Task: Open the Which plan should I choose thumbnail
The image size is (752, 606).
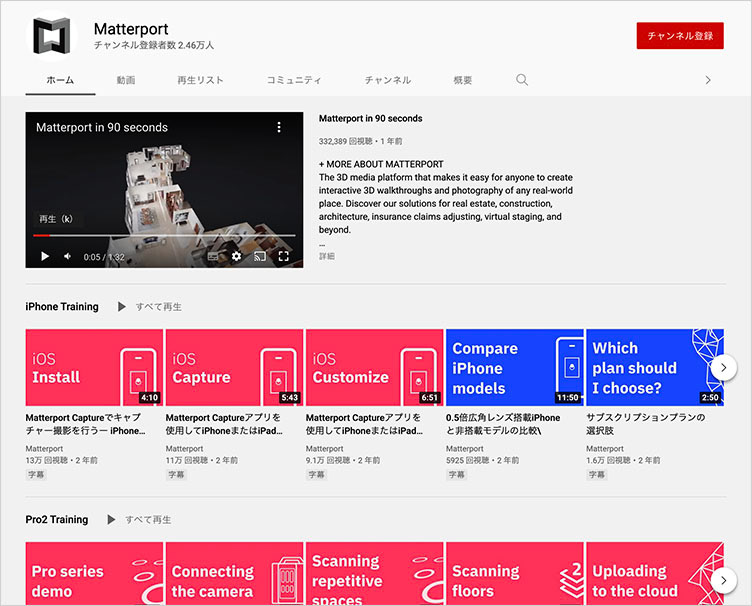Action: pos(655,367)
